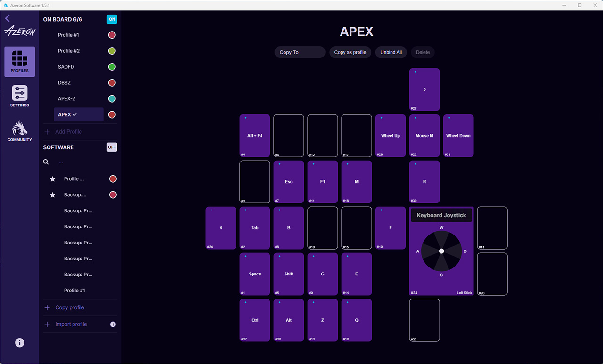603x364 pixels.
Task: Turn on the Software OFF switch
Action: tap(112, 147)
